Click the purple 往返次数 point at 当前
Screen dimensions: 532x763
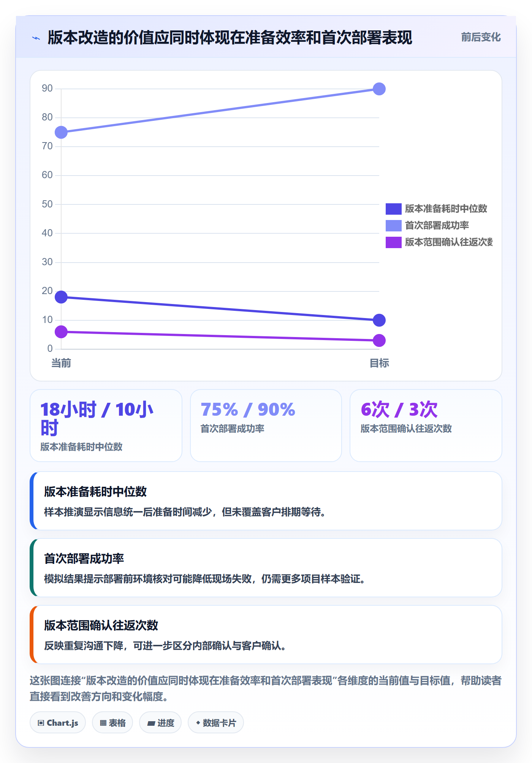(x=61, y=332)
